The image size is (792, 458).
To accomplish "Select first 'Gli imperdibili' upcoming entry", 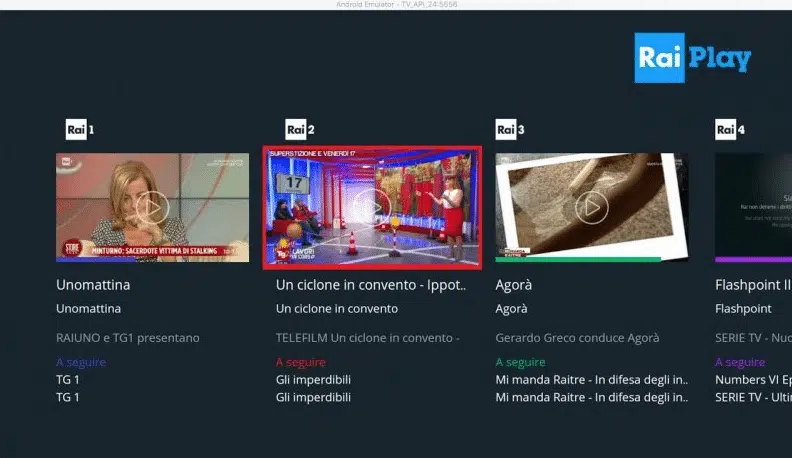I will point(313,380).
